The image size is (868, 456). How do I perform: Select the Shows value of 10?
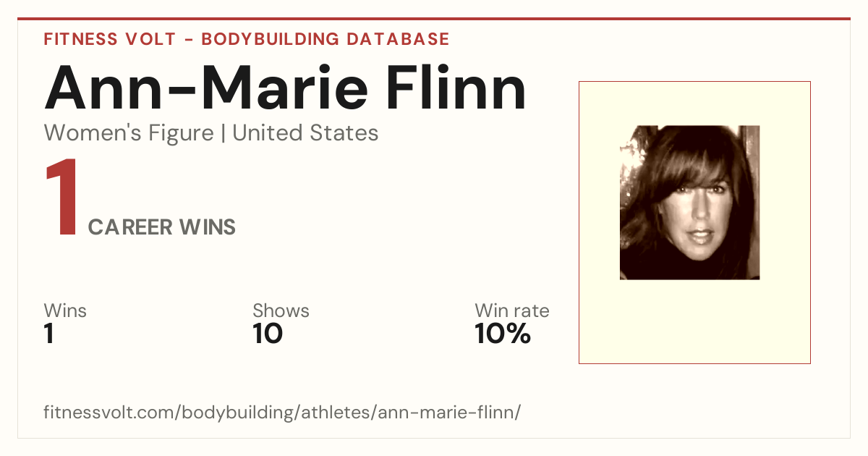[x=268, y=334]
